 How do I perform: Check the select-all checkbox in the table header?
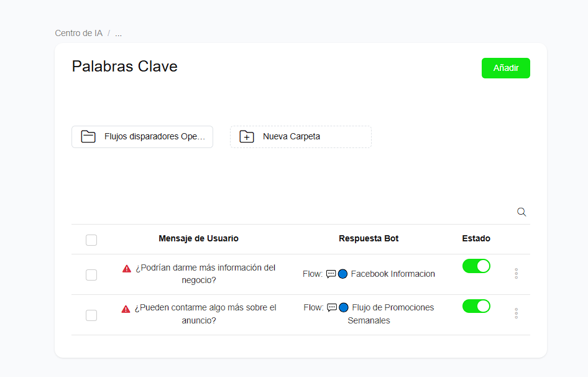click(x=91, y=240)
